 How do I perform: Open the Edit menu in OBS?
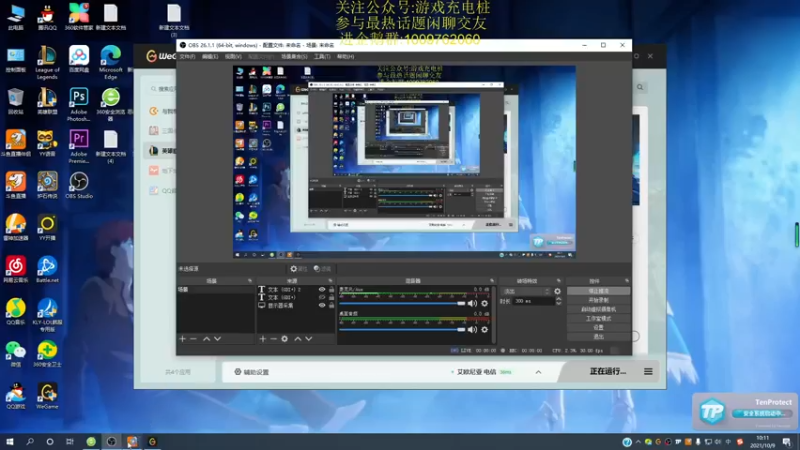coord(210,57)
